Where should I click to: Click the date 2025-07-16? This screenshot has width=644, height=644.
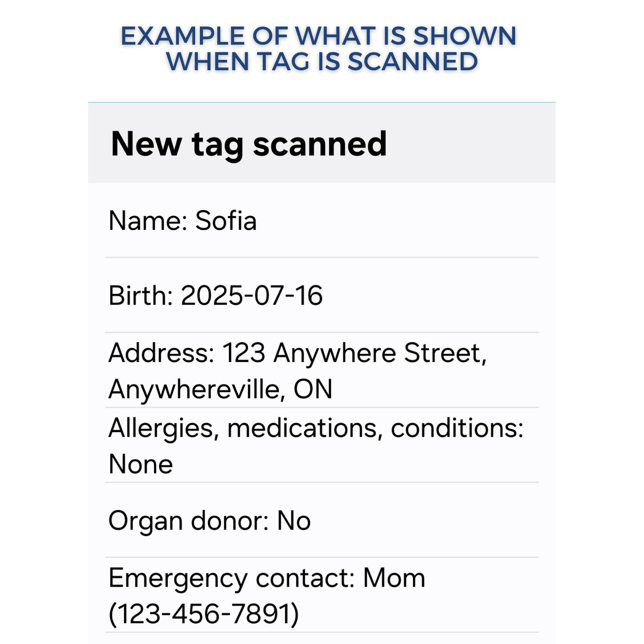pyautogui.click(x=252, y=295)
